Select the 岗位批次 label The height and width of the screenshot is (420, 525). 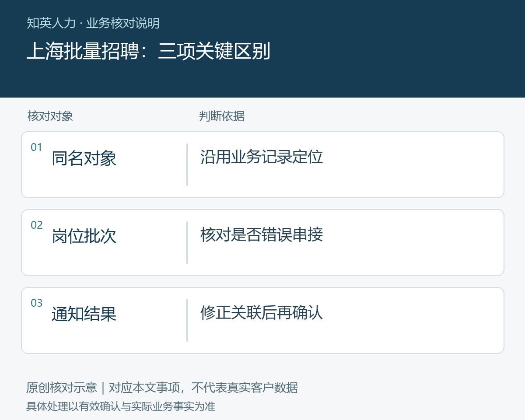coord(84,236)
